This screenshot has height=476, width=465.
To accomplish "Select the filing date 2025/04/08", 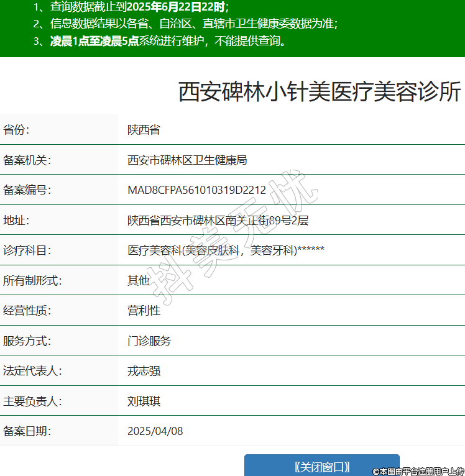I will [155, 431].
